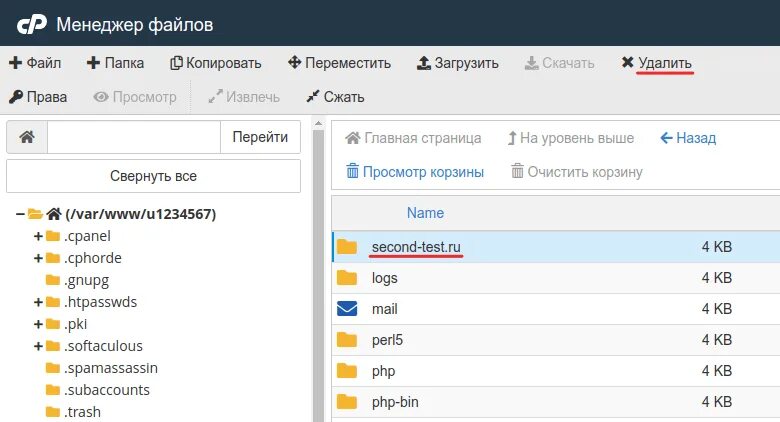Expand the .softaculous tree folder
This screenshot has width=780, height=422.
tap(38, 346)
